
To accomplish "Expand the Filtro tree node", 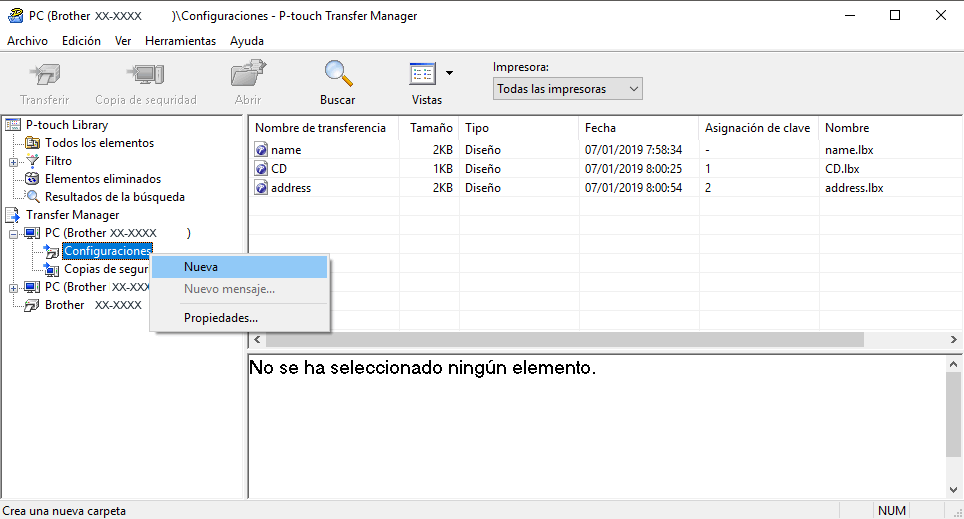I will point(14,162).
